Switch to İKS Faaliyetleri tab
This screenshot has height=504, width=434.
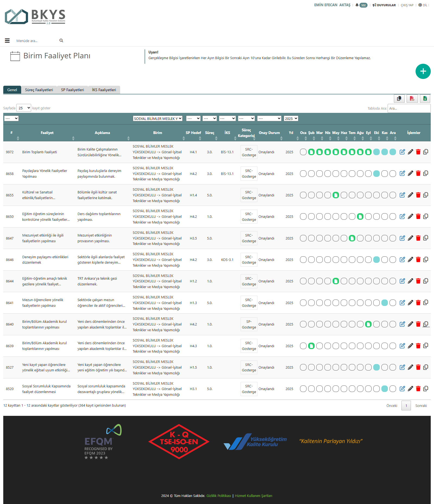[104, 90]
